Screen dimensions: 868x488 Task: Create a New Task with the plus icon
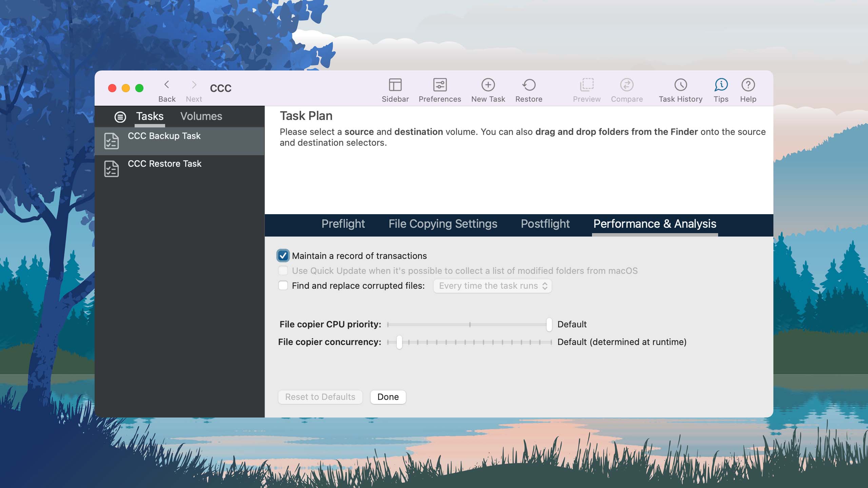click(488, 85)
